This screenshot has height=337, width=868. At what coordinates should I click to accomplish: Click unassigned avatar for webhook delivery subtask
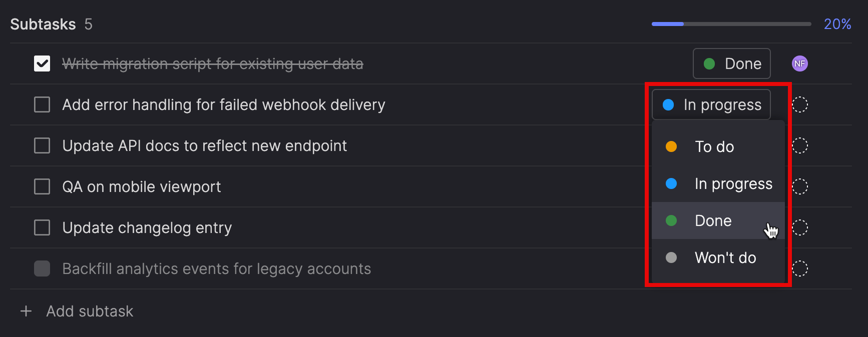pos(799,104)
